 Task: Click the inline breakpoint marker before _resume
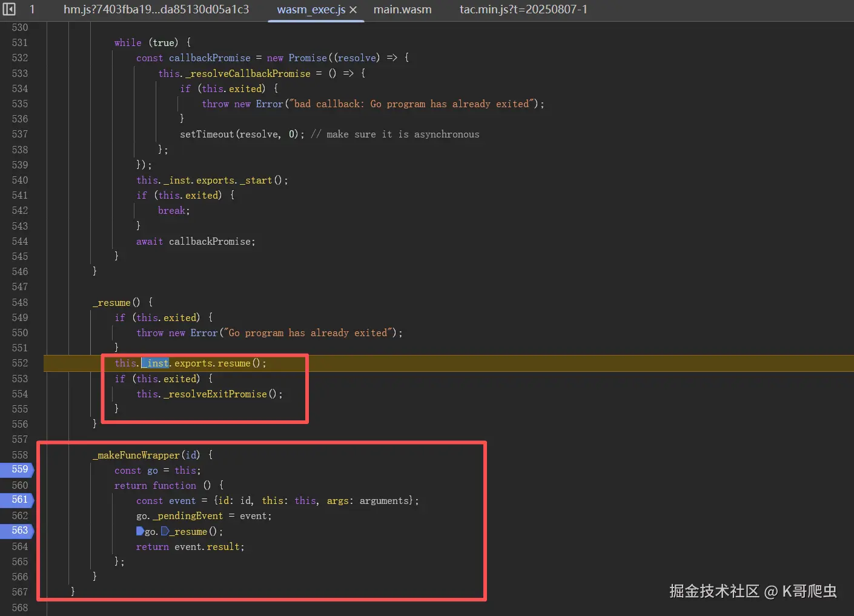pos(165,531)
